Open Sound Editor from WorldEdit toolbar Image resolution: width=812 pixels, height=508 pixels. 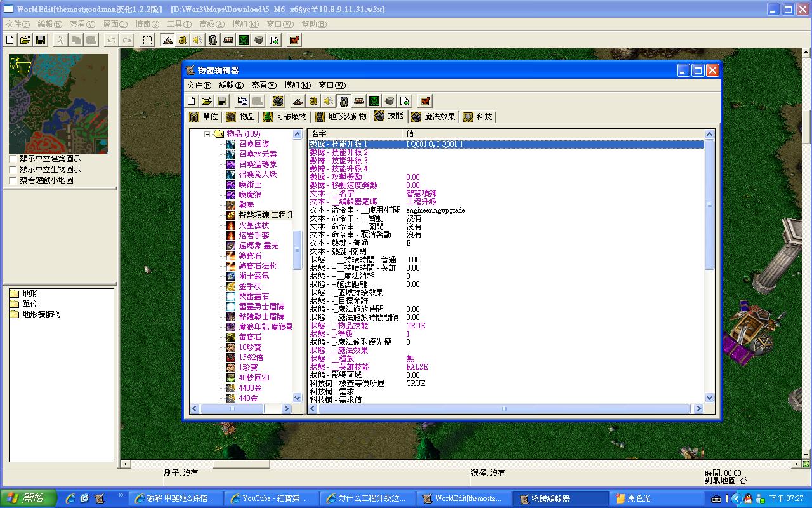pos(198,40)
